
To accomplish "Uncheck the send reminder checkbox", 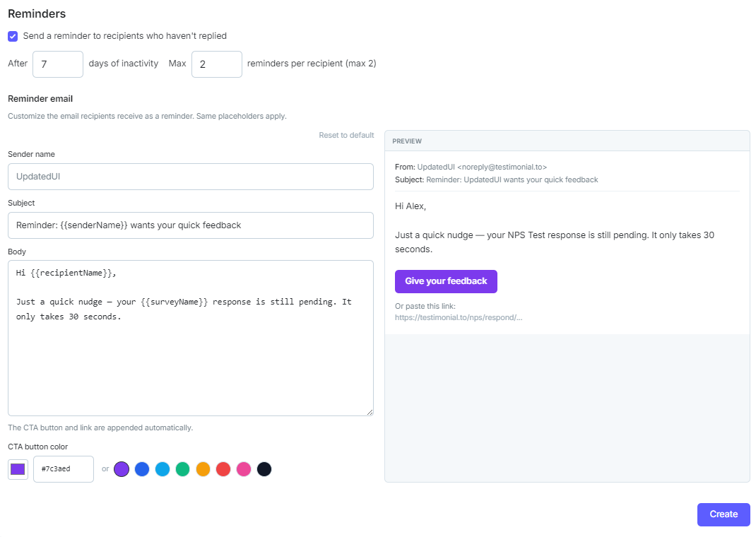I will pyautogui.click(x=13, y=36).
